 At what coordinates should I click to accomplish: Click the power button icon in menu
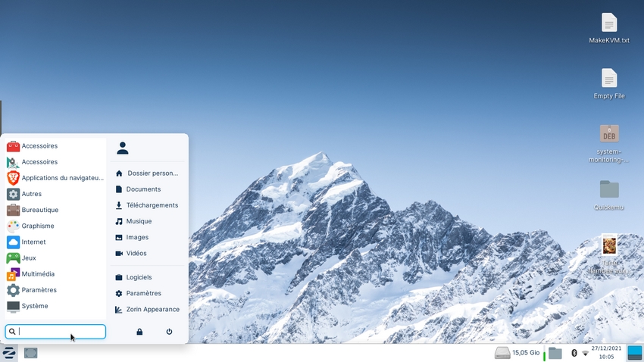[169, 332]
